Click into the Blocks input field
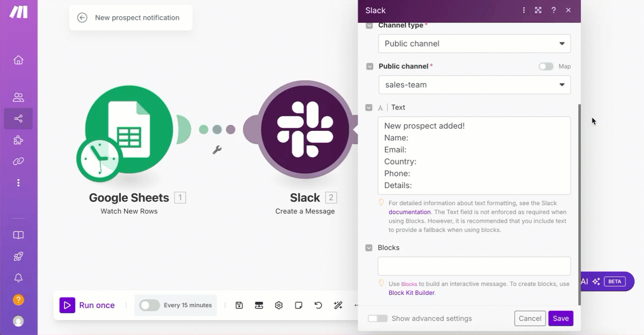Viewport: 644px width, 335px height. [474, 266]
